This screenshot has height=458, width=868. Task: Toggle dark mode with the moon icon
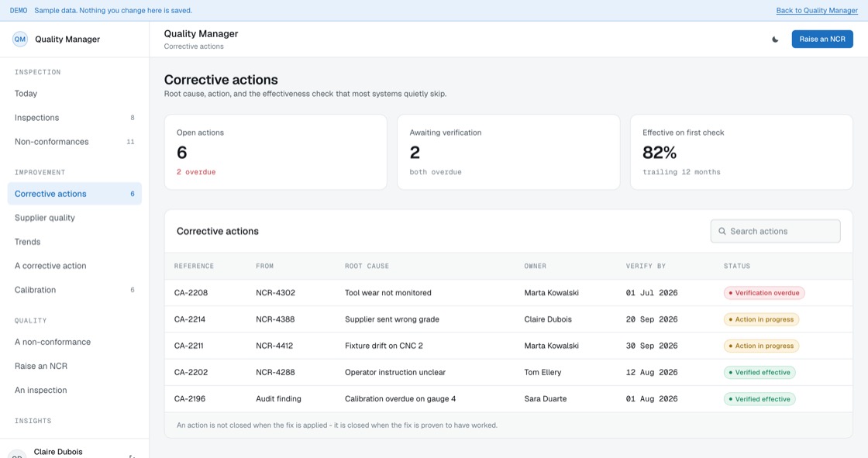[775, 40]
